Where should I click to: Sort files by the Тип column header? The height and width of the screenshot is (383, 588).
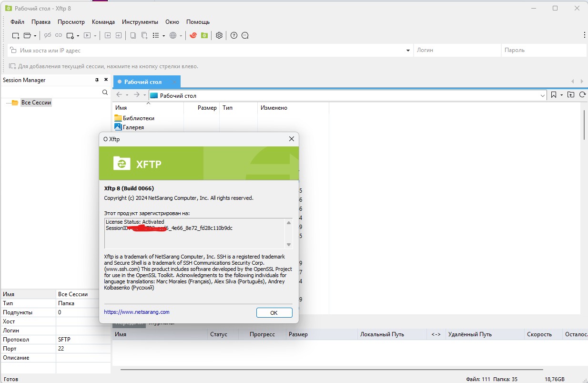coord(238,108)
